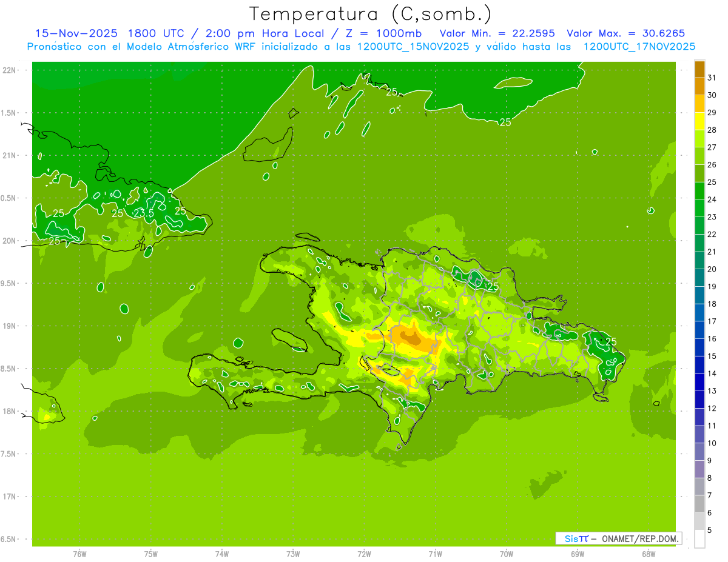Click the '22N' latitude axis label
The height and width of the screenshot is (562, 728).
10,70
